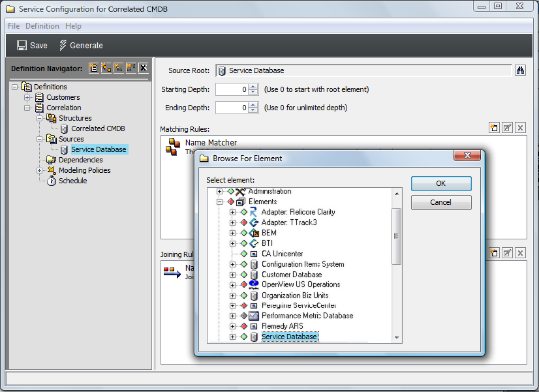539x392 pixels.
Task: Click OK in Browse For Element dialog
Action: [441, 183]
